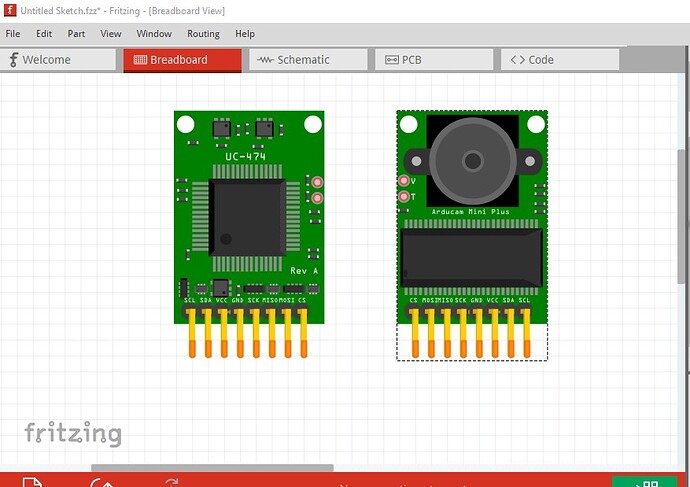The height and width of the screenshot is (487, 690).
Task: Open the Part menu
Action: coord(76,34)
